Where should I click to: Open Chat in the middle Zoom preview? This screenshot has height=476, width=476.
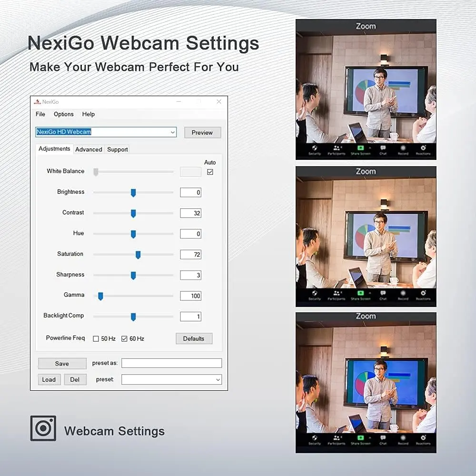click(x=383, y=294)
